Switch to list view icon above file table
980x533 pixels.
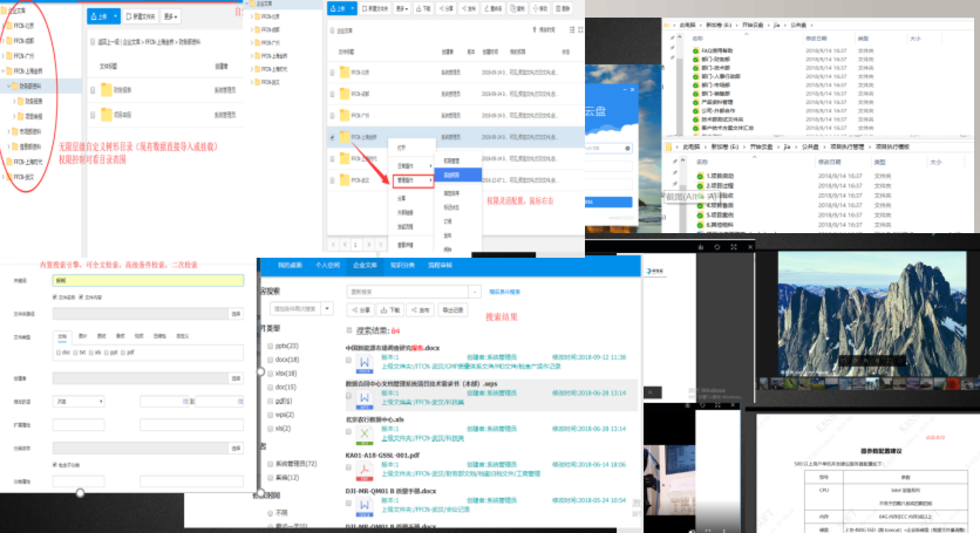[571, 29]
